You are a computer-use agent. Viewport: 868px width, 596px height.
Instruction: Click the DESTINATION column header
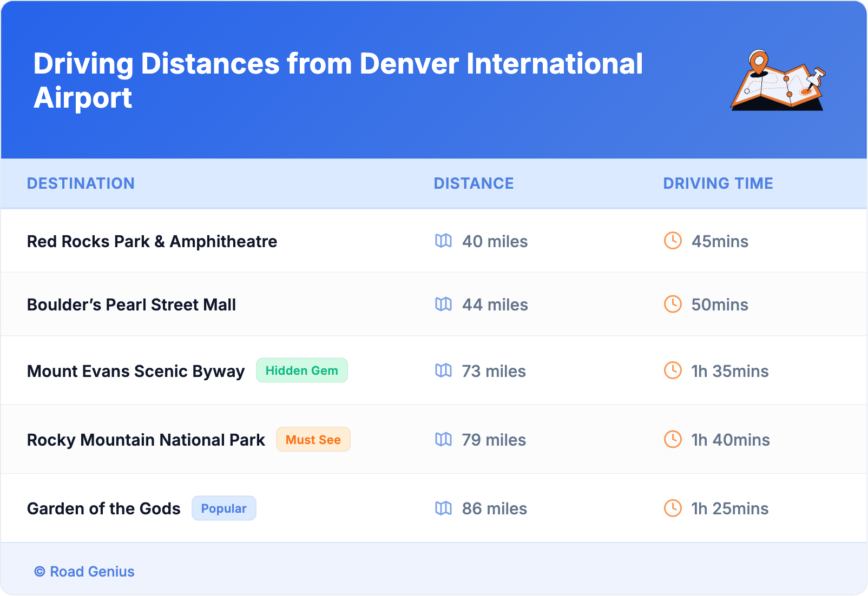click(81, 183)
